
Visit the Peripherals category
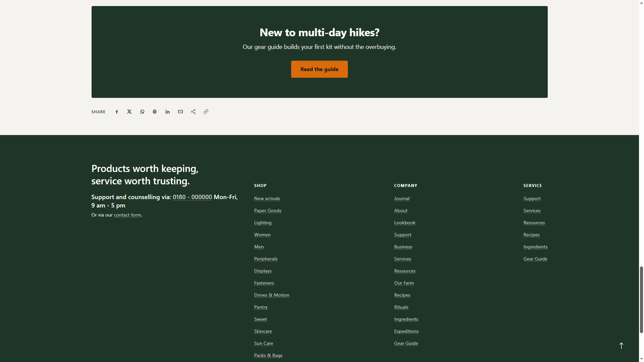click(266, 259)
